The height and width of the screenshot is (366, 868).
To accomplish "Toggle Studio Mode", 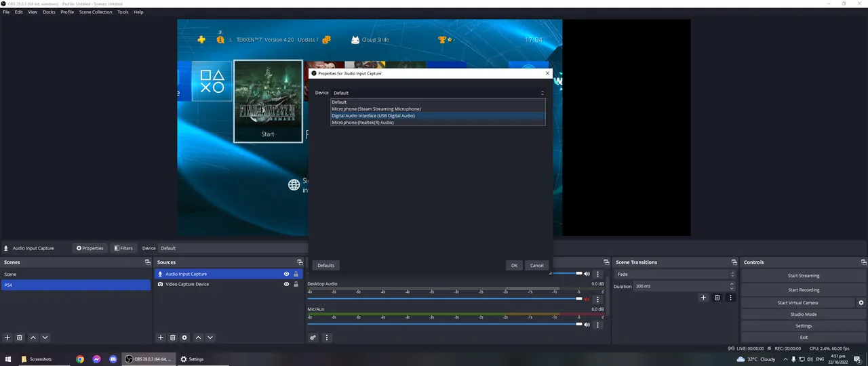I will (x=803, y=314).
